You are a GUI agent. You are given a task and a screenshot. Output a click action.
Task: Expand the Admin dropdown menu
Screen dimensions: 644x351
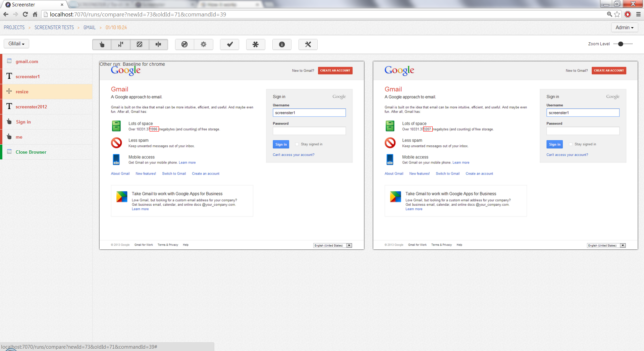point(624,28)
